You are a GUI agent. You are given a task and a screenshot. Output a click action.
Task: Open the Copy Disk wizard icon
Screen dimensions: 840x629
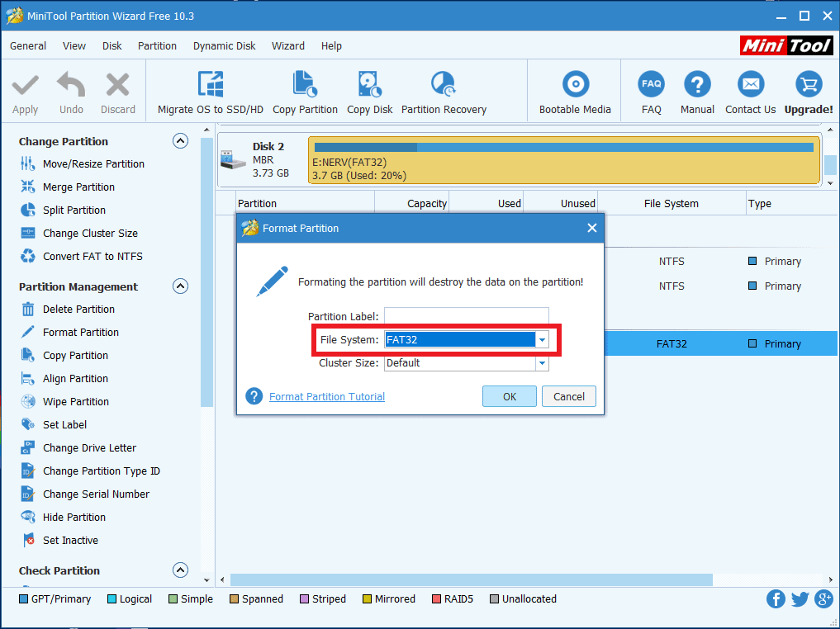(370, 85)
